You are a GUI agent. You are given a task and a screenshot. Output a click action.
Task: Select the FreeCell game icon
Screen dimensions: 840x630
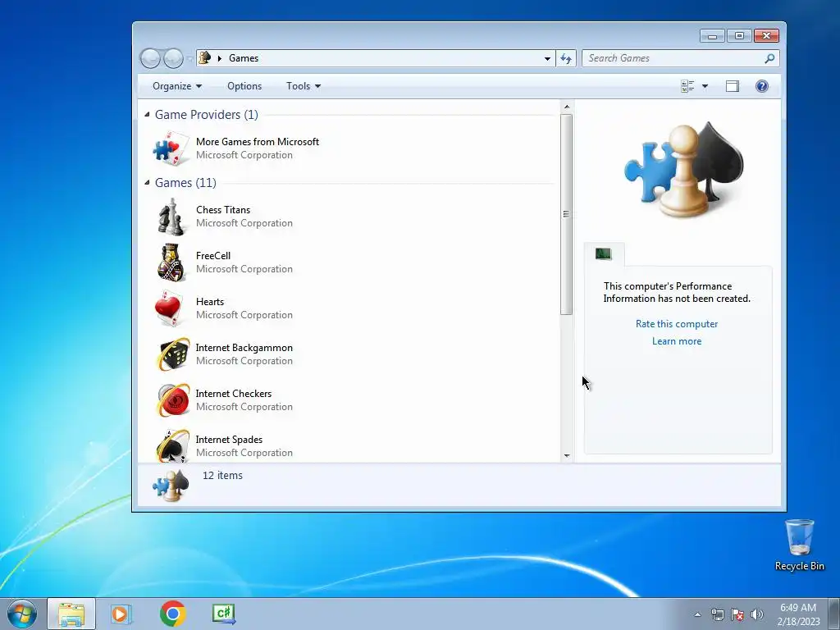click(x=171, y=262)
